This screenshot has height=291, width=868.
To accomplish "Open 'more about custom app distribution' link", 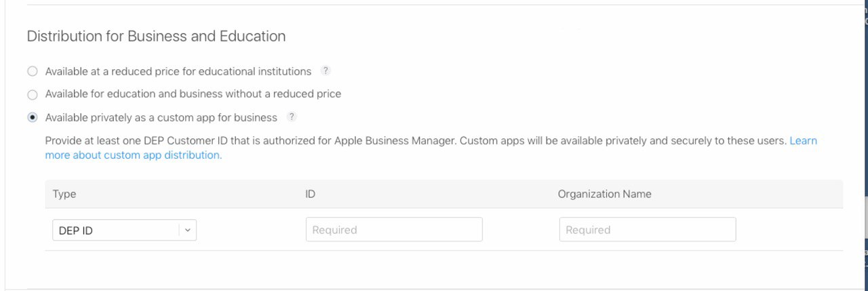I will coord(134,155).
